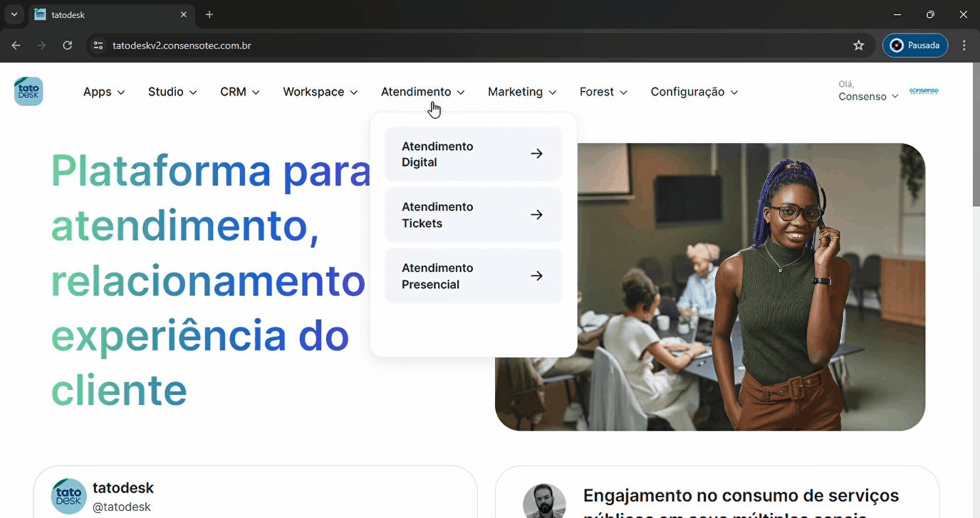980x518 pixels.
Task: Open the tab search dropdown
Action: pyautogui.click(x=14, y=14)
